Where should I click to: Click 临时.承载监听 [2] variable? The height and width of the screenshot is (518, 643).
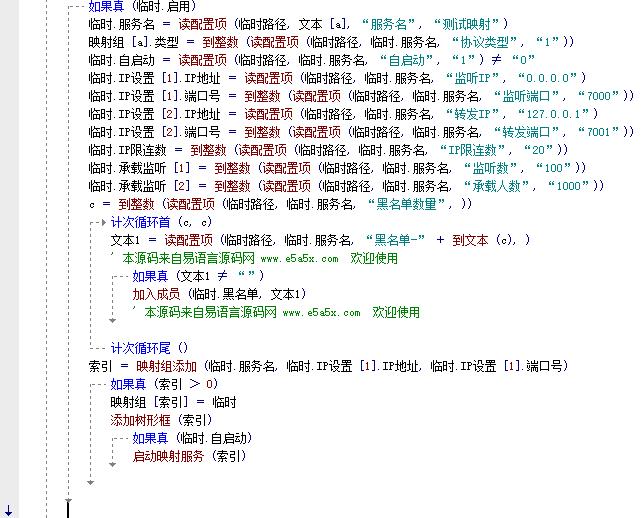[139, 186]
